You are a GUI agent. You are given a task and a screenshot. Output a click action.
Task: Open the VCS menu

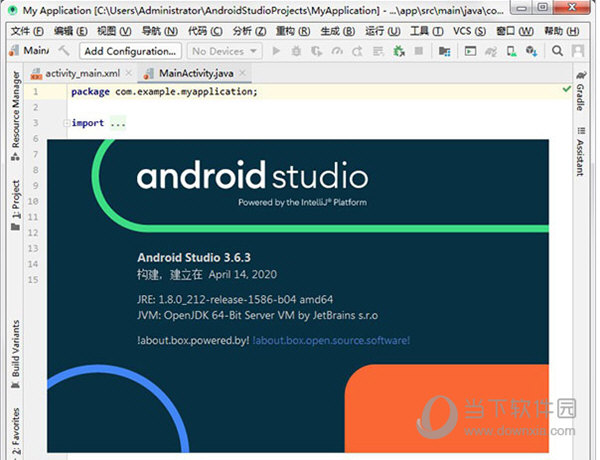click(x=463, y=31)
